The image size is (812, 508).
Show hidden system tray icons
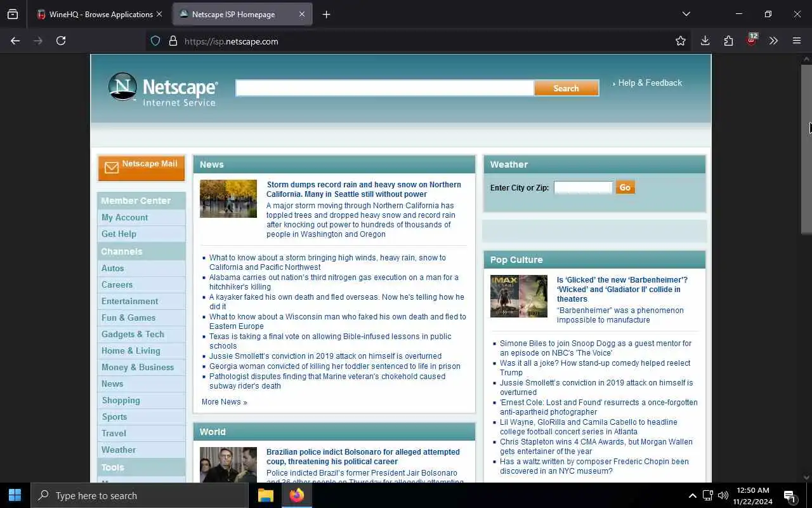point(692,495)
